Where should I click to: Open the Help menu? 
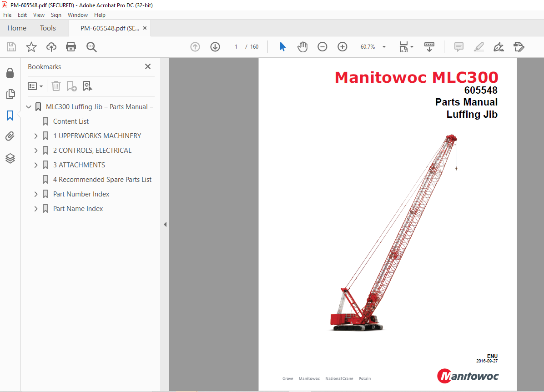tap(100, 15)
